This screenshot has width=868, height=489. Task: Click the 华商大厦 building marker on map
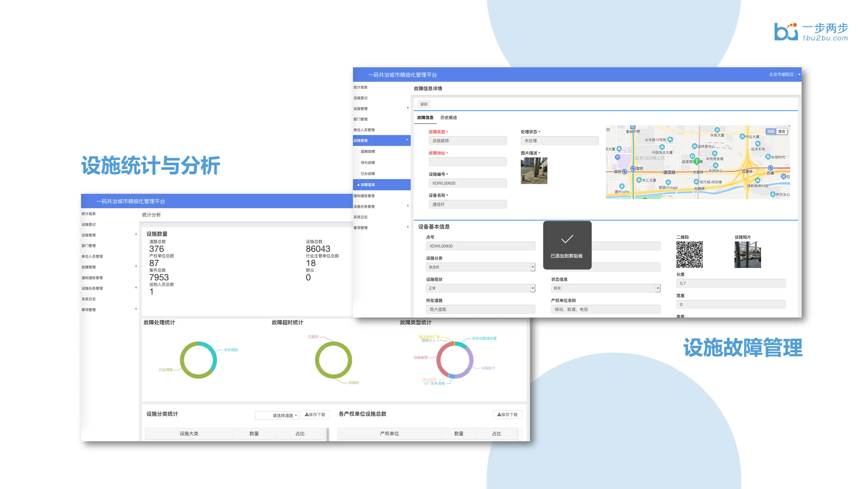point(717,130)
